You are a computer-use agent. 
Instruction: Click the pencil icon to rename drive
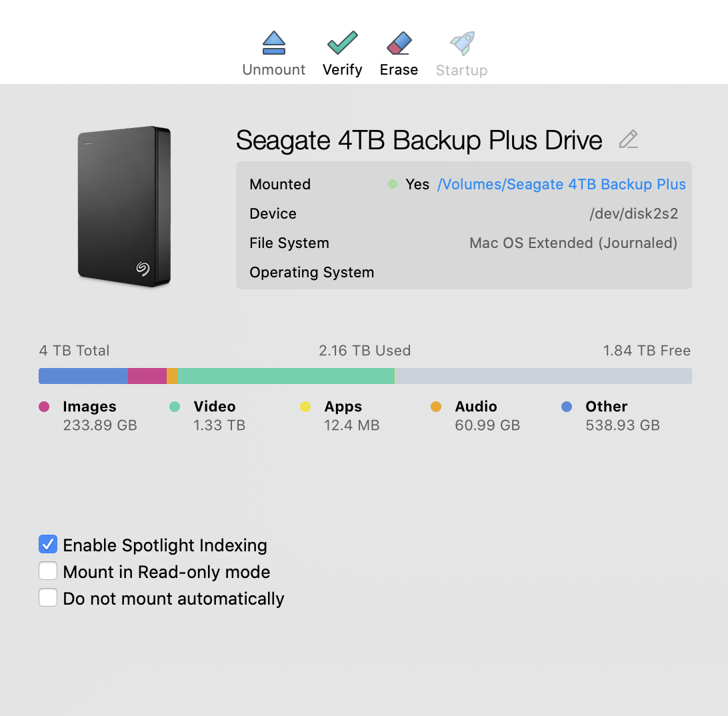tap(629, 139)
